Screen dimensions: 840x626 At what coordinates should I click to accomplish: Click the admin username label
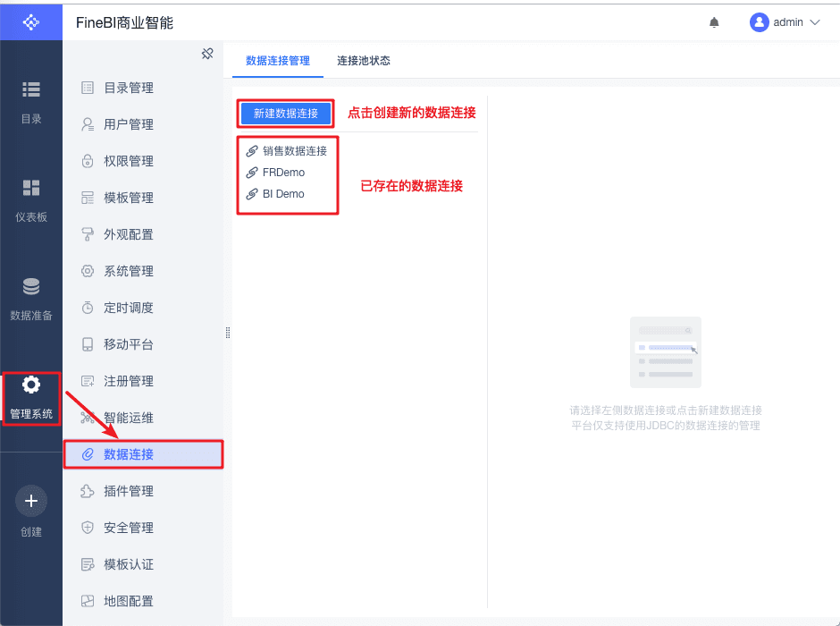(788, 22)
